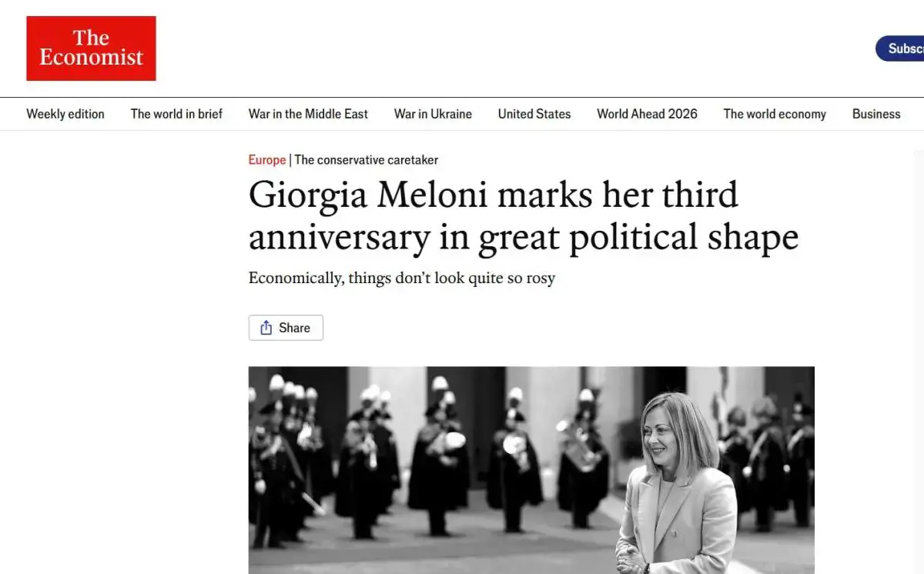Screen dimensions: 924x574
Task: Select the War in the Middle East section
Action: coord(308,113)
